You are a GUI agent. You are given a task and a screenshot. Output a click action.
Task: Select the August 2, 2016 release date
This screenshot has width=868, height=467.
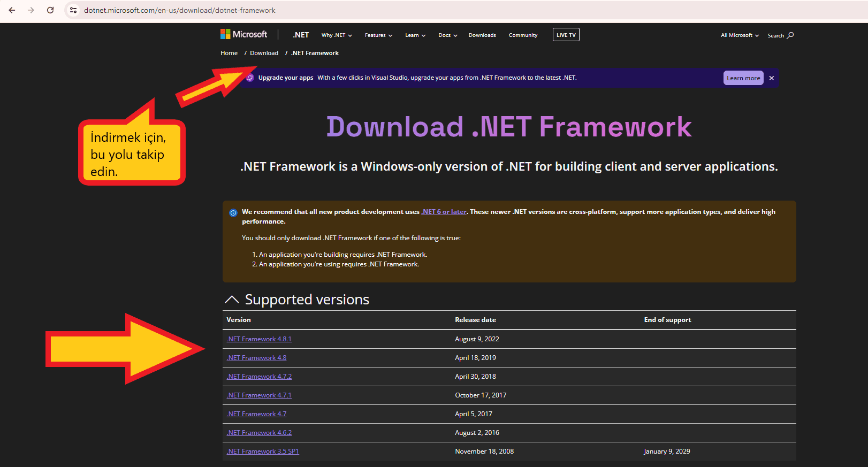coord(477,433)
